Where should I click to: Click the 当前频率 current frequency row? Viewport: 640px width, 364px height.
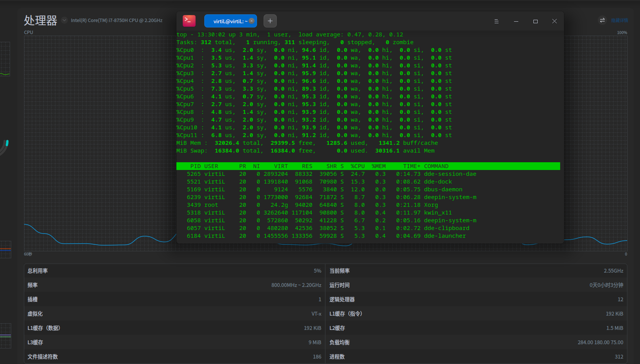[476, 271]
